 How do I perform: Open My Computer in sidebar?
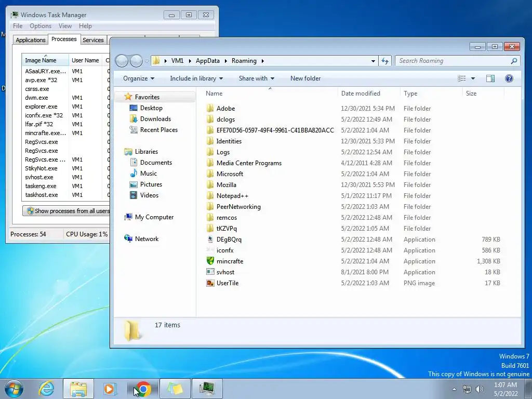pyautogui.click(x=149, y=217)
